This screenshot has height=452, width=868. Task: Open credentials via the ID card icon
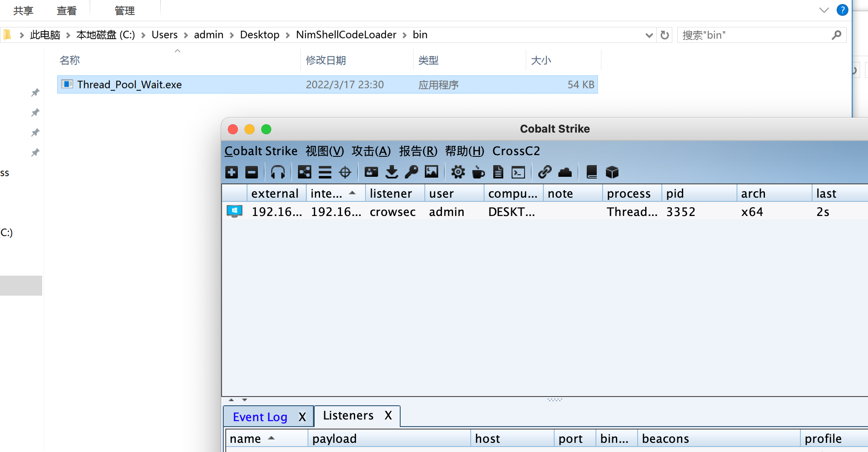pos(371,172)
